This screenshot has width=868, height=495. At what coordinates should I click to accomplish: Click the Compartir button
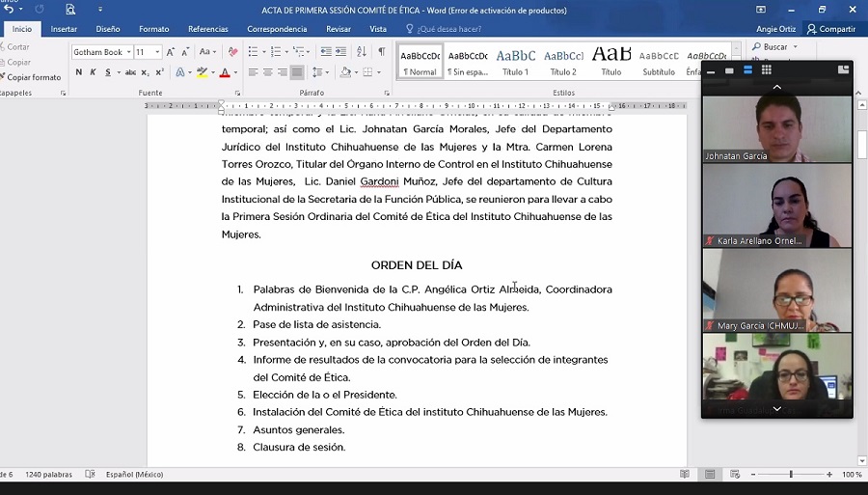(831, 29)
